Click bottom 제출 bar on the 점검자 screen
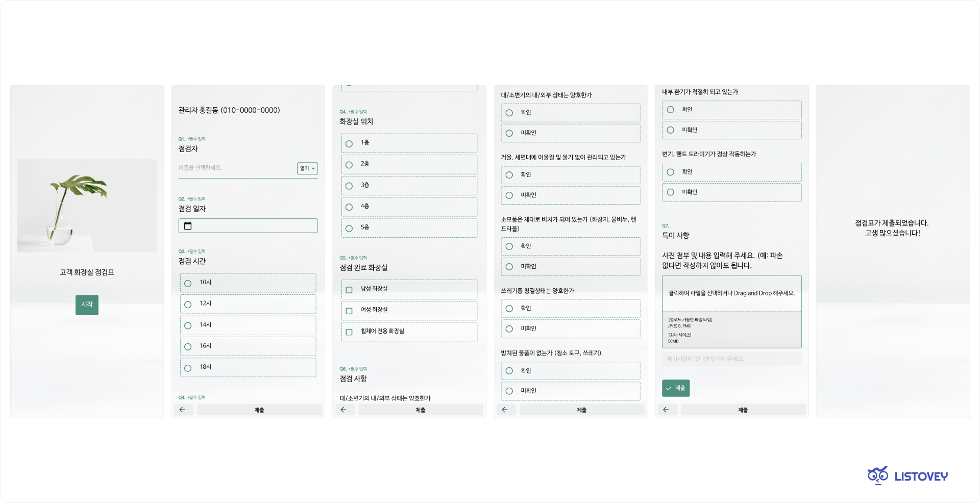This screenshot has width=980, height=503. coord(259,410)
